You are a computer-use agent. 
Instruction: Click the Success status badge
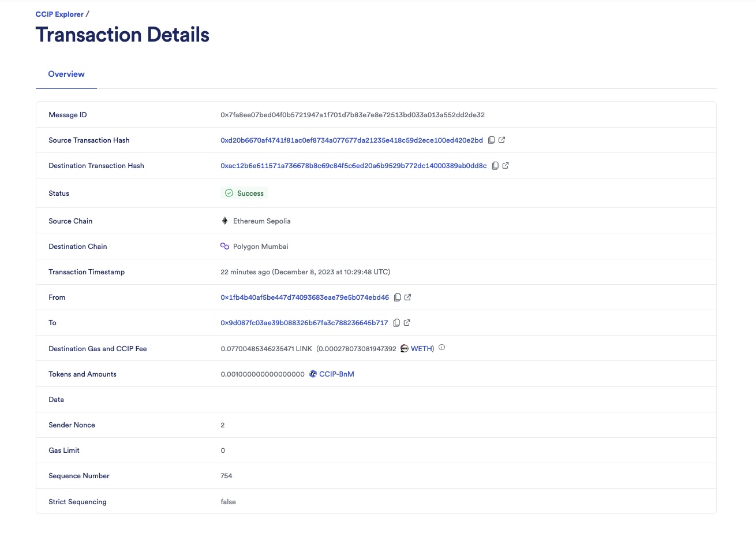244,193
